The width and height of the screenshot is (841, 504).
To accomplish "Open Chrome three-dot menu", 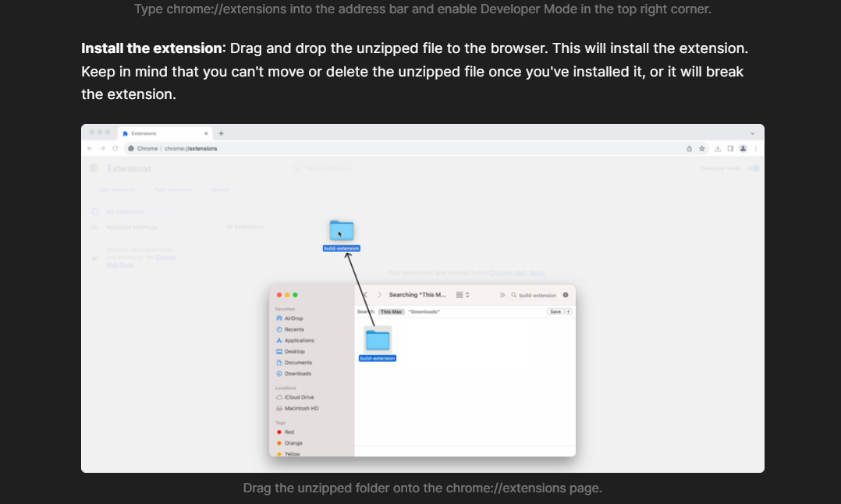I will (755, 148).
